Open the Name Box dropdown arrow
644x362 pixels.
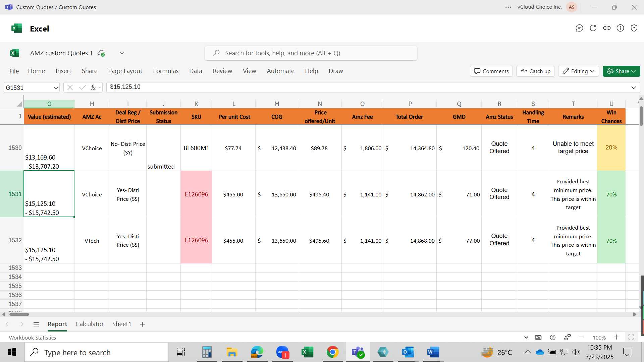56,88
